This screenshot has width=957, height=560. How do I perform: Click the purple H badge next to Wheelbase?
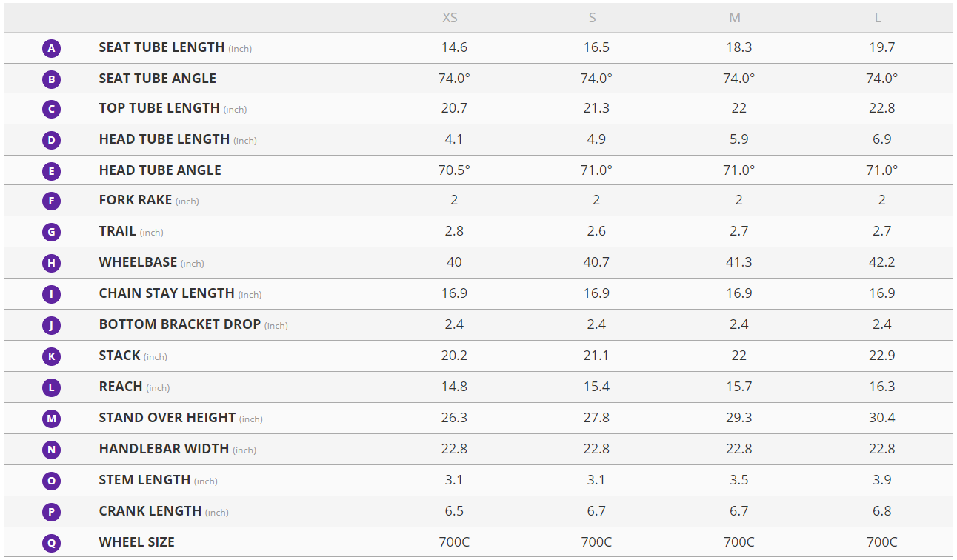tap(51, 263)
